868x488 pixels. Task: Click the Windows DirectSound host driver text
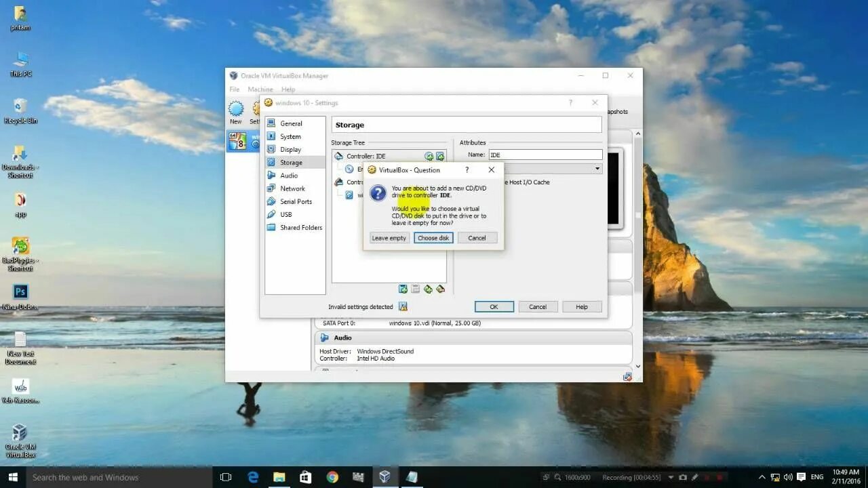pos(385,351)
